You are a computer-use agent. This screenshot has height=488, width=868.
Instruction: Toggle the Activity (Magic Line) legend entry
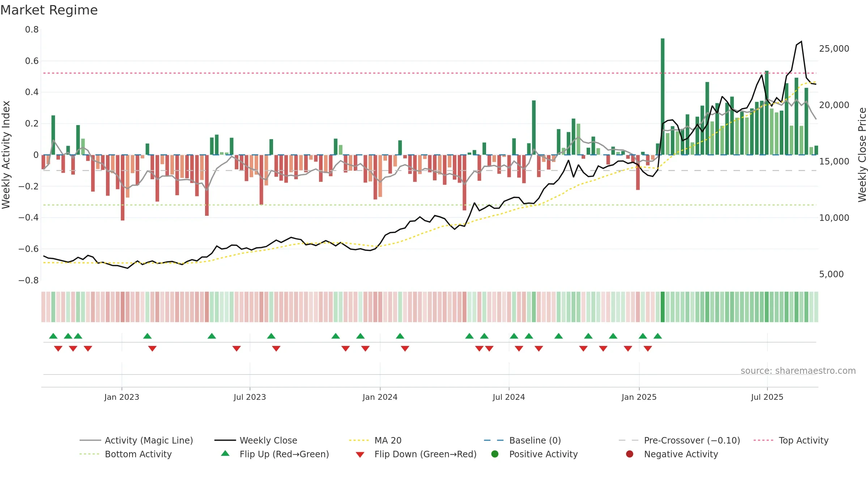(136, 440)
